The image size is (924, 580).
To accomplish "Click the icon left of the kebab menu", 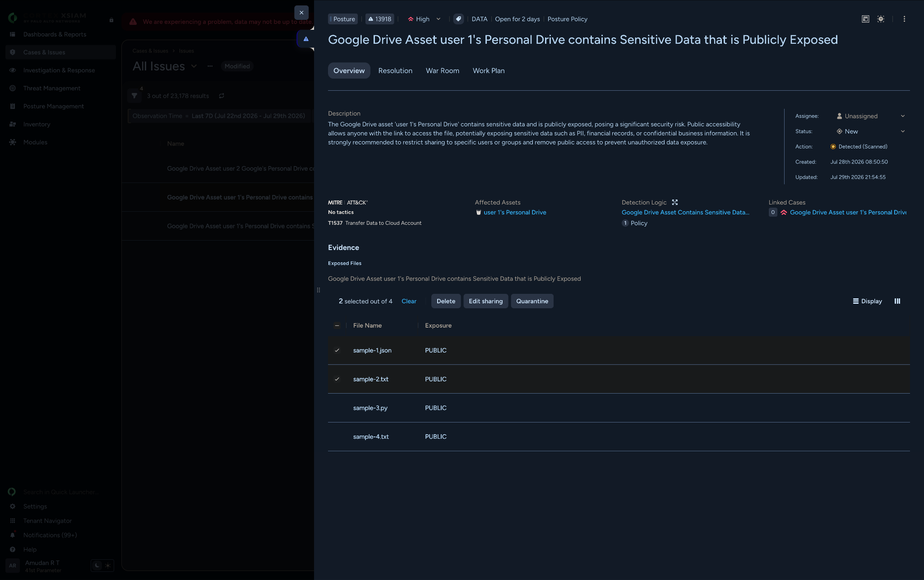I will (881, 19).
